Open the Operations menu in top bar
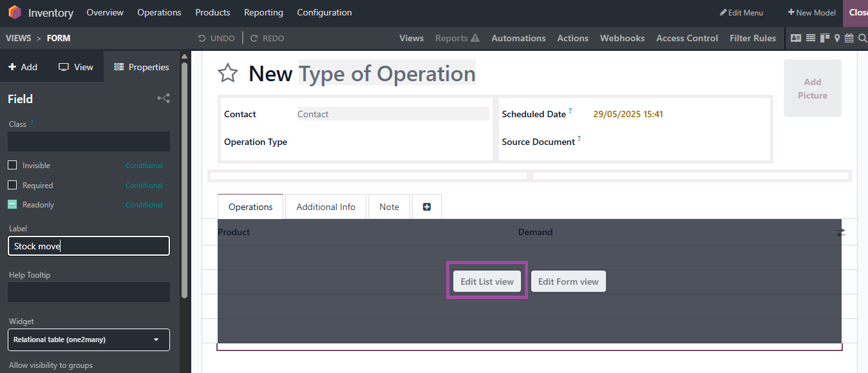Image resolution: width=868 pixels, height=373 pixels. click(159, 12)
